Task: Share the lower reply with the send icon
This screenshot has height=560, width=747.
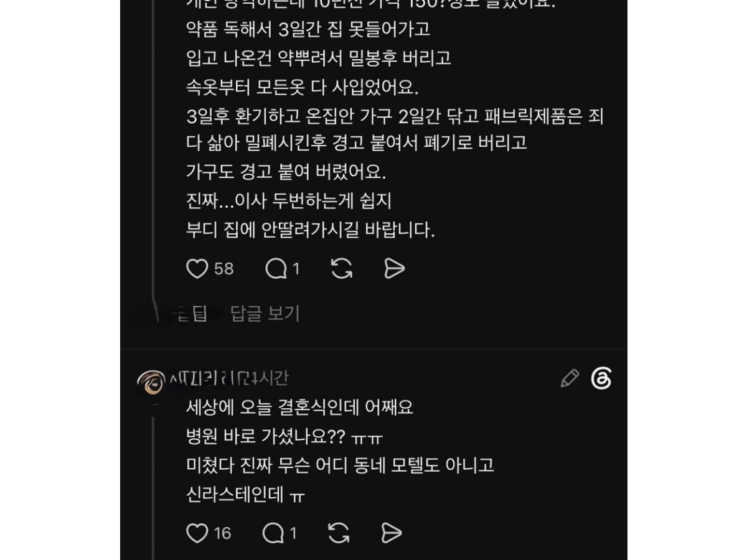Action: [x=391, y=533]
